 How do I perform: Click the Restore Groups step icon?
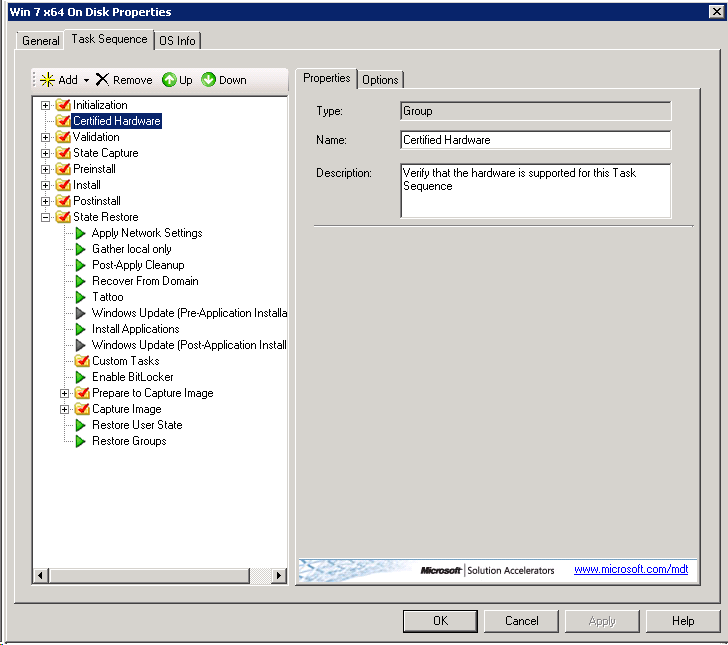pyautogui.click(x=80, y=441)
